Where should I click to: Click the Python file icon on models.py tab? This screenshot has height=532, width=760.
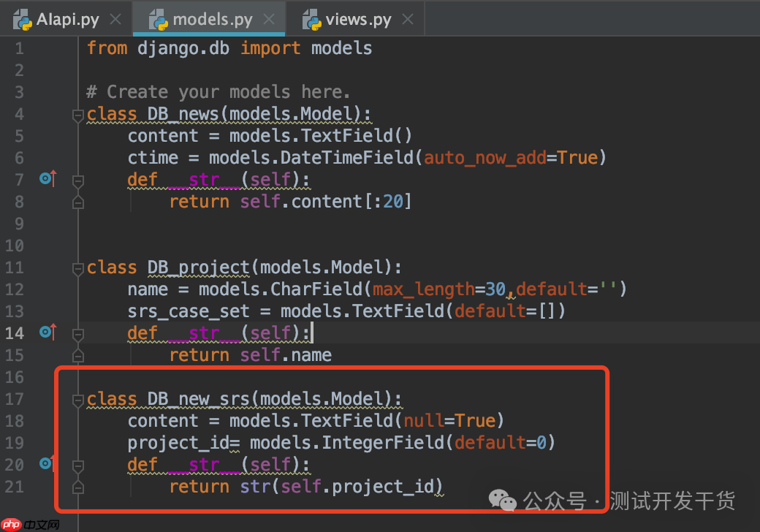click(x=159, y=20)
